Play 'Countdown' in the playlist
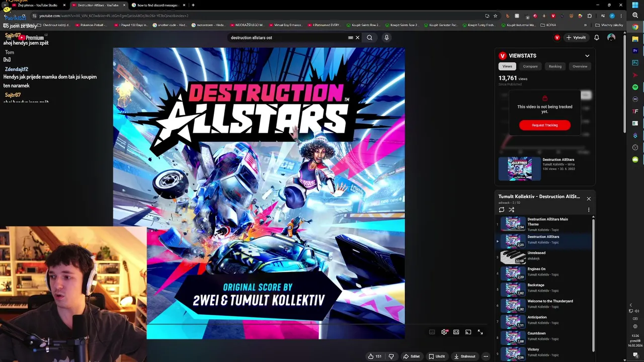The height and width of the screenshot is (362, 644). pyautogui.click(x=543, y=337)
